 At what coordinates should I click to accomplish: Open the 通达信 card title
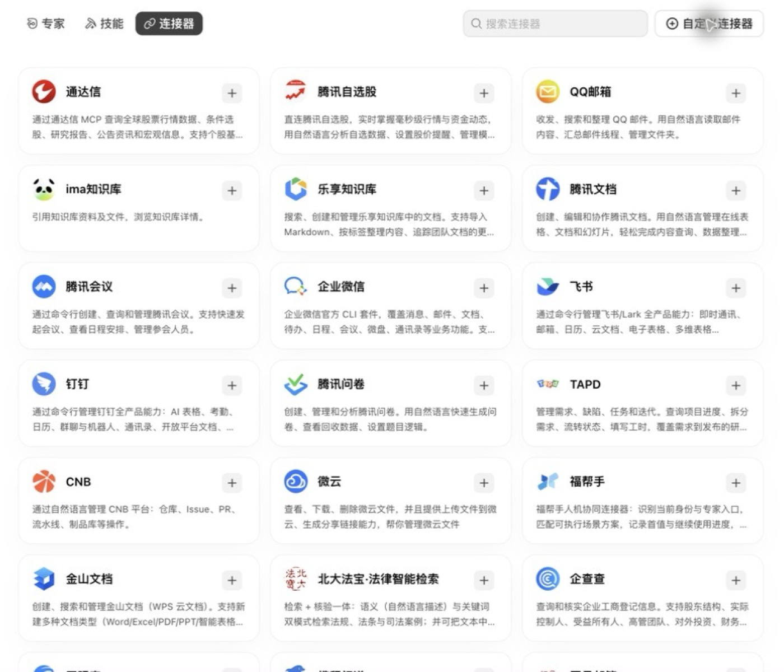pyautogui.click(x=83, y=92)
